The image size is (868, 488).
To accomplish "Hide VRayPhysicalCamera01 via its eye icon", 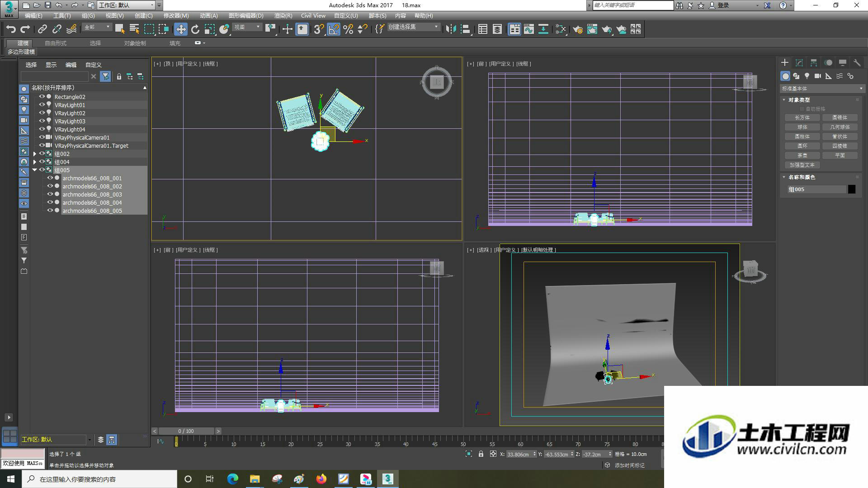I will pyautogui.click(x=42, y=137).
